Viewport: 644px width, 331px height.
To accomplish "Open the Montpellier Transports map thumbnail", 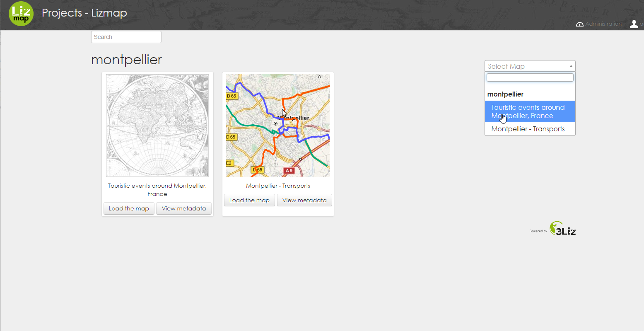I will coord(278,126).
